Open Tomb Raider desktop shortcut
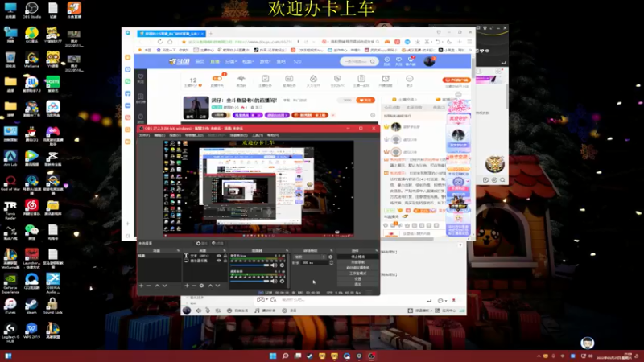Screen dimensions: 644x362 [x=10, y=209]
